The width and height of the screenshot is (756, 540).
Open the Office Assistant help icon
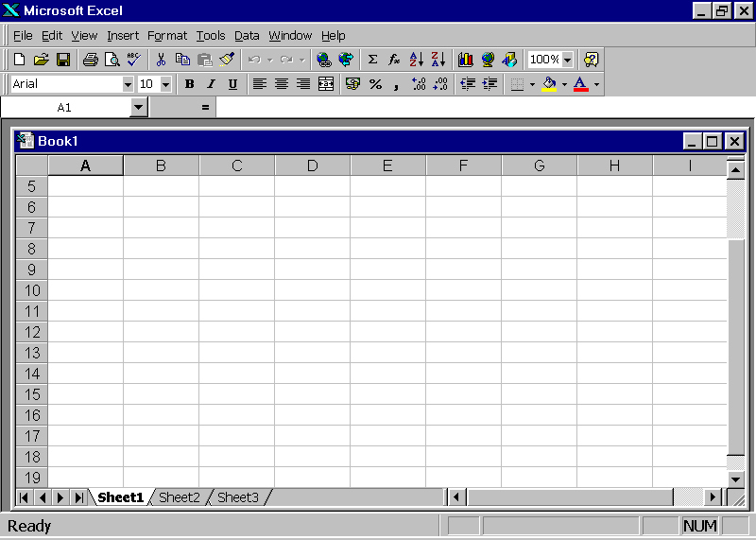tap(591, 60)
